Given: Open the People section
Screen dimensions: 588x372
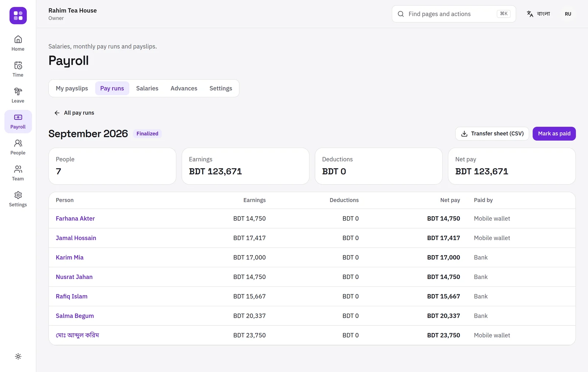Looking at the screenshot, I should 18,147.
